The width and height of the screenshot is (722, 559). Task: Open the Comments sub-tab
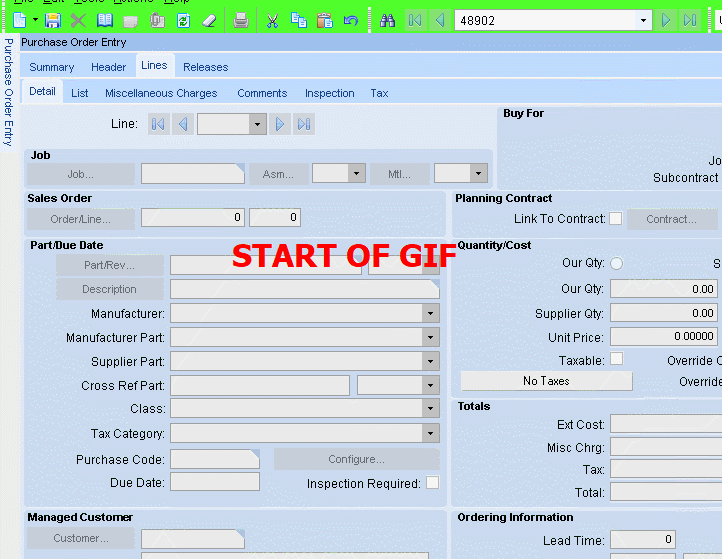262,93
